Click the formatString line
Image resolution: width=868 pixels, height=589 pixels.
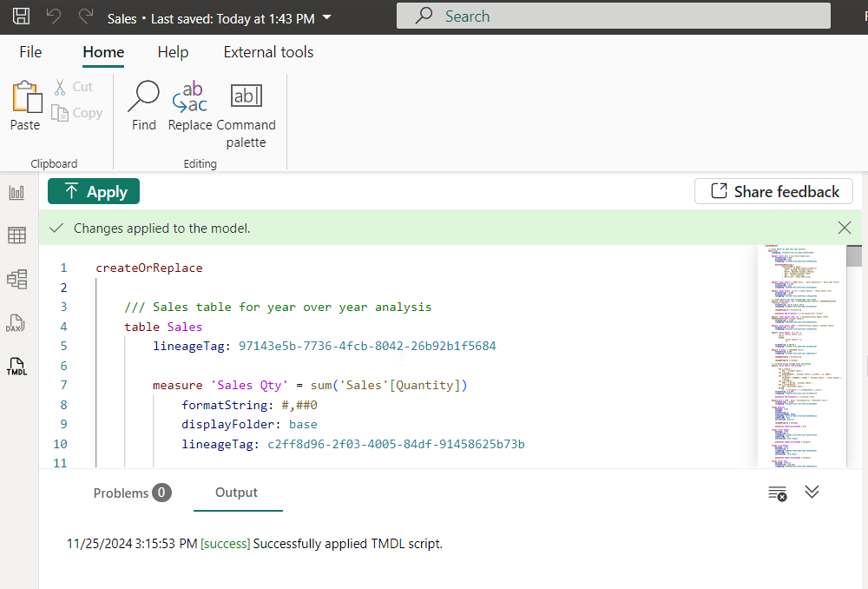click(x=249, y=405)
